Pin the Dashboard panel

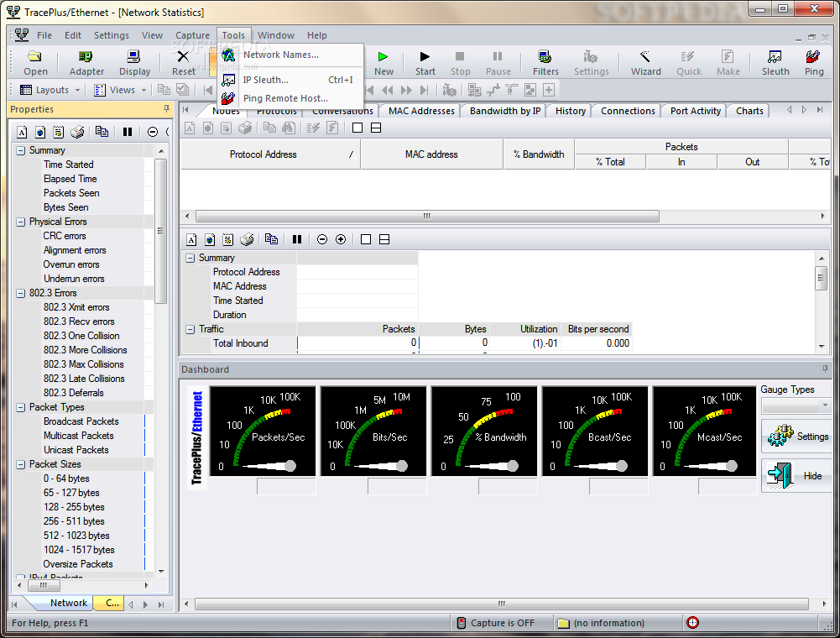825,369
